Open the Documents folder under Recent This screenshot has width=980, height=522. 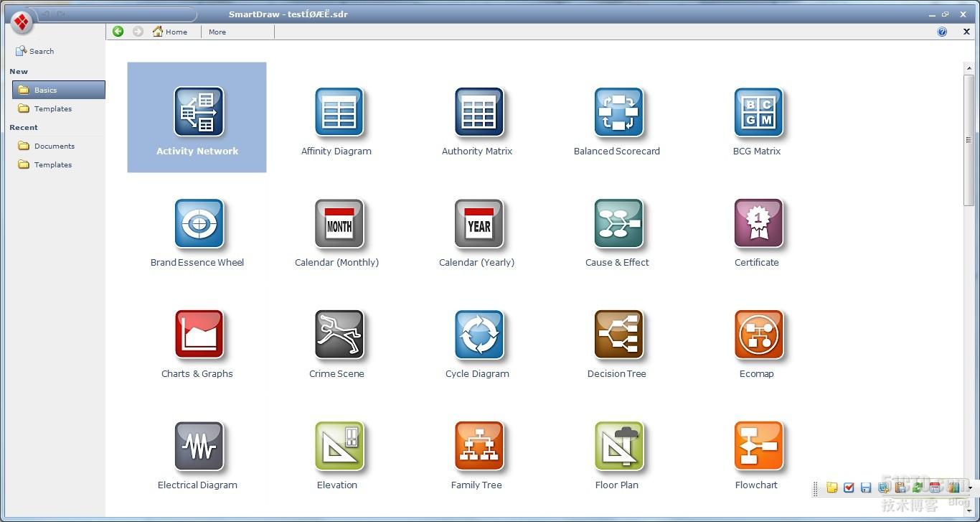click(x=46, y=146)
